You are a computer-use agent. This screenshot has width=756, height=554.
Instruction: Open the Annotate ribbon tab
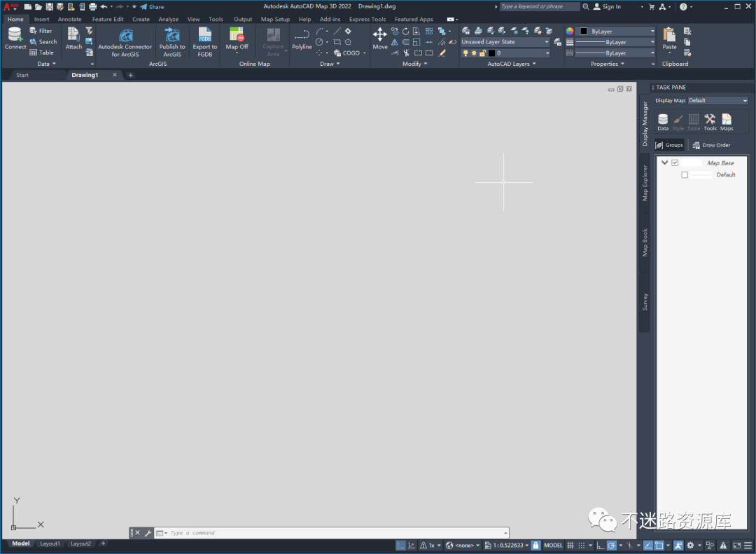pos(70,20)
